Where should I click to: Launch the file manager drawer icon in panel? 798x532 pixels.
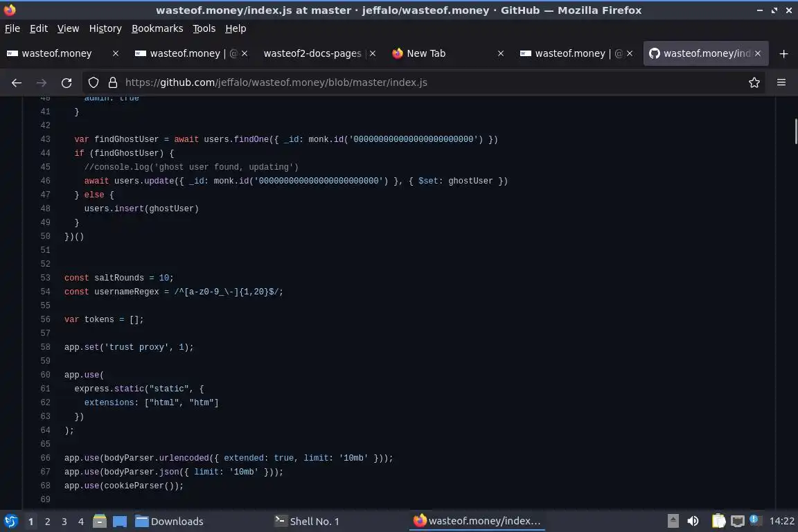(100, 521)
